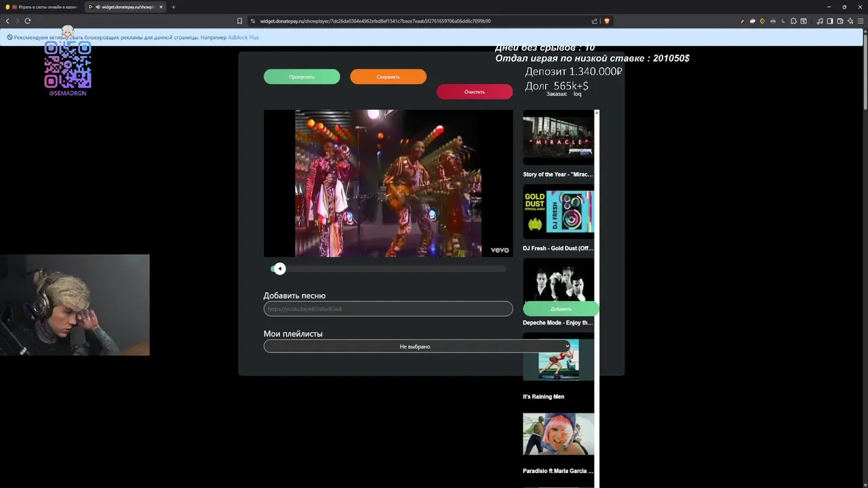Select the Depeche Mode video thumbnail
The image size is (868, 488).
click(x=558, y=280)
